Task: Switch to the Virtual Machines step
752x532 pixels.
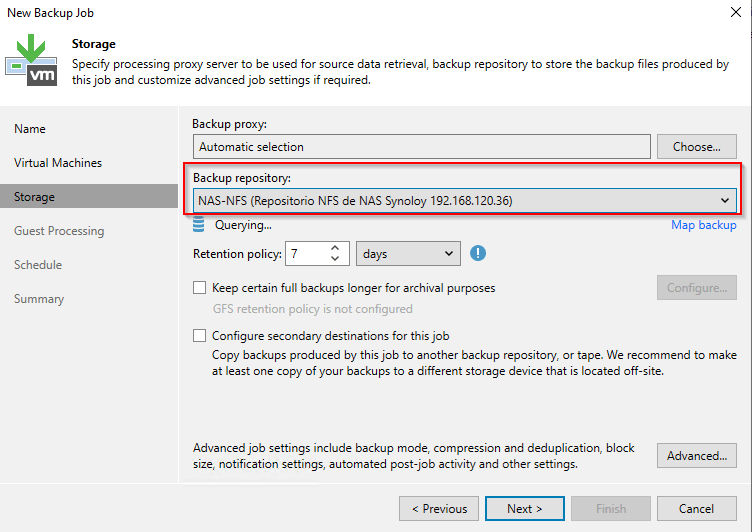Action: click(58, 163)
